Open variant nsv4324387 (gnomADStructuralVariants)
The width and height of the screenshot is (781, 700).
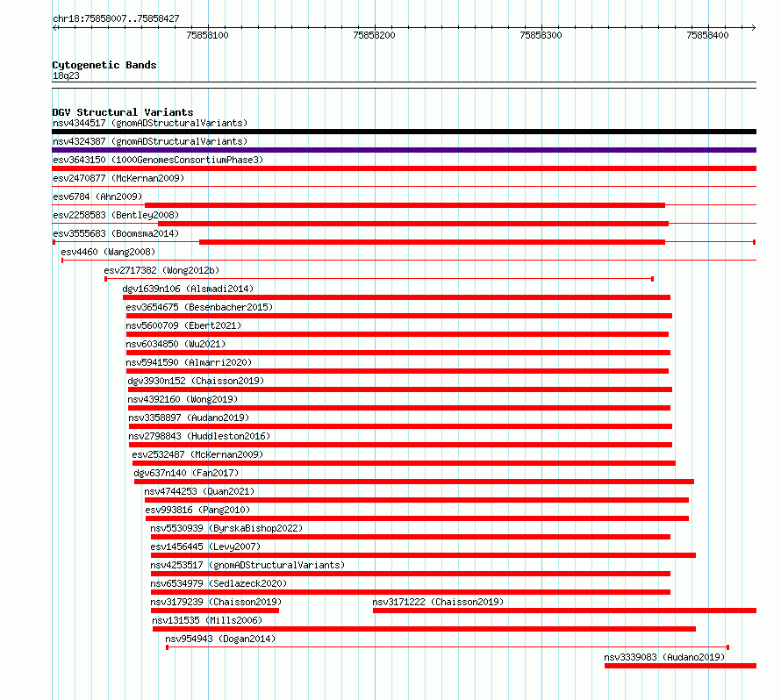coord(150,141)
